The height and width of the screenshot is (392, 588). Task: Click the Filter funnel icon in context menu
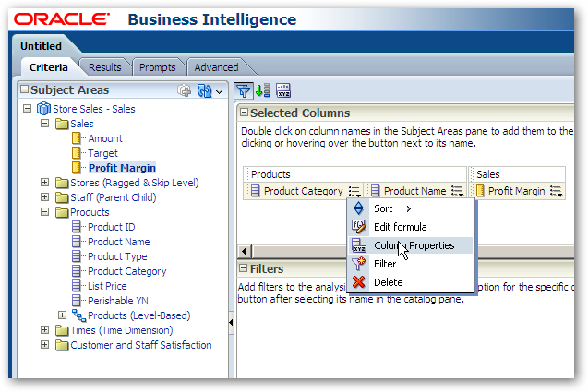tap(358, 264)
